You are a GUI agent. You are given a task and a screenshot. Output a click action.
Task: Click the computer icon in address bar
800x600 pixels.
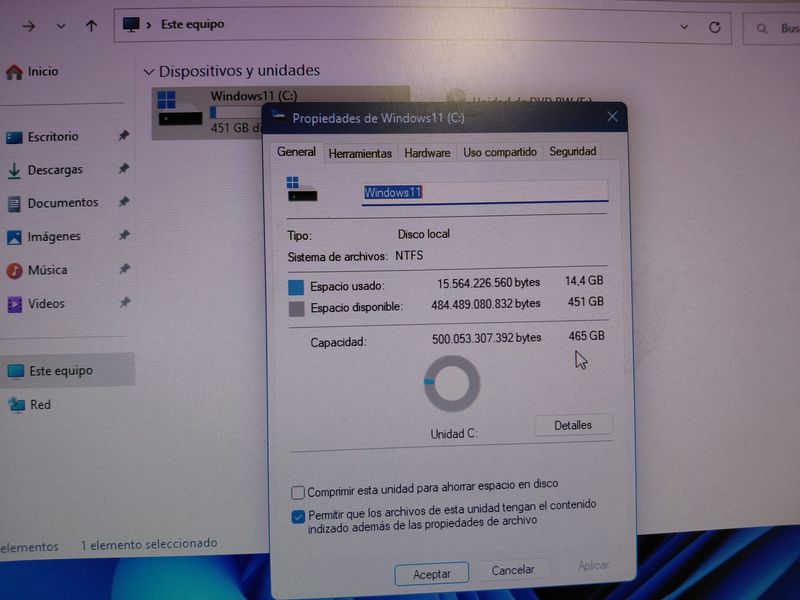click(x=131, y=24)
